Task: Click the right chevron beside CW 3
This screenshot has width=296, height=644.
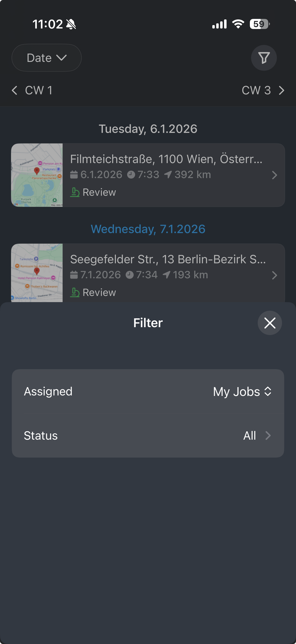Action: pyautogui.click(x=282, y=90)
